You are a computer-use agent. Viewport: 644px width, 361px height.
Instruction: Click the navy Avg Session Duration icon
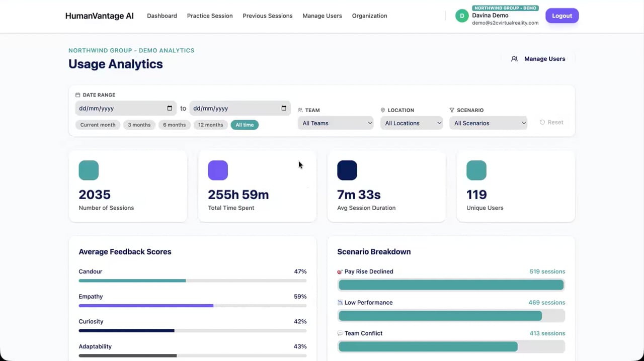pyautogui.click(x=347, y=170)
